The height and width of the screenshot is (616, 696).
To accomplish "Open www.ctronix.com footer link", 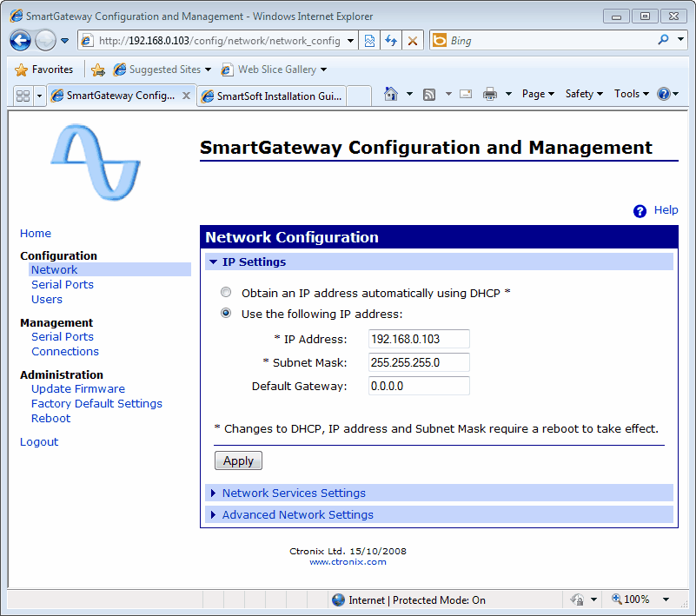I will (348, 562).
